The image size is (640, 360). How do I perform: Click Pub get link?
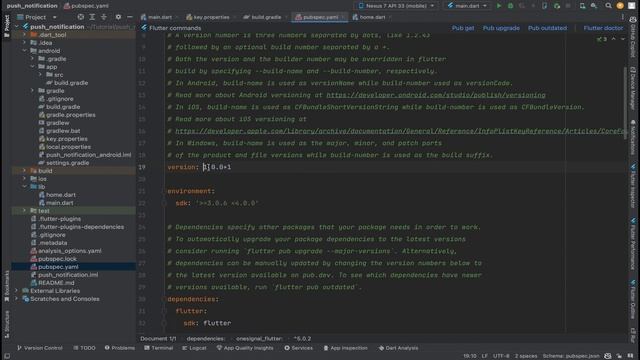[x=463, y=28]
